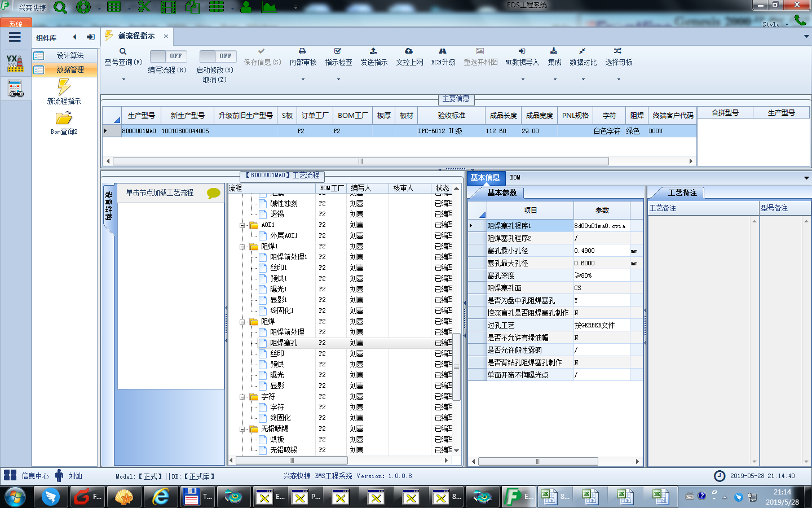Image resolution: width=812 pixels, height=508 pixels.
Task: Close the 新流程指示 tab
Action: pyautogui.click(x=166, y=36)
